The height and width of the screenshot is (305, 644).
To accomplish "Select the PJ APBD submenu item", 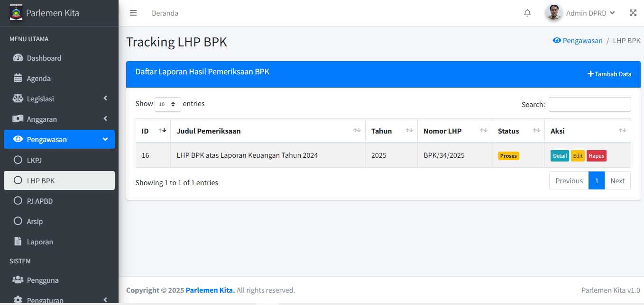I will [x=40, y=201].
